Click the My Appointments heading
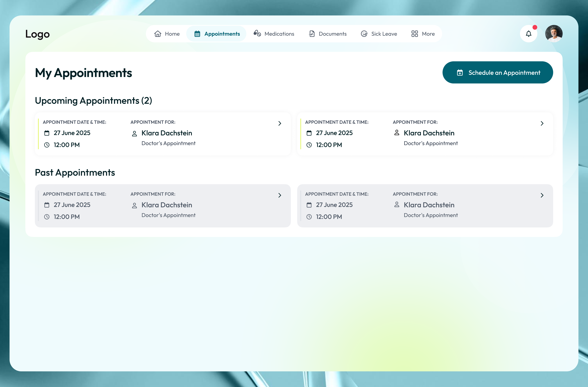Screen dimensions: 588x387 click(83, 73)
